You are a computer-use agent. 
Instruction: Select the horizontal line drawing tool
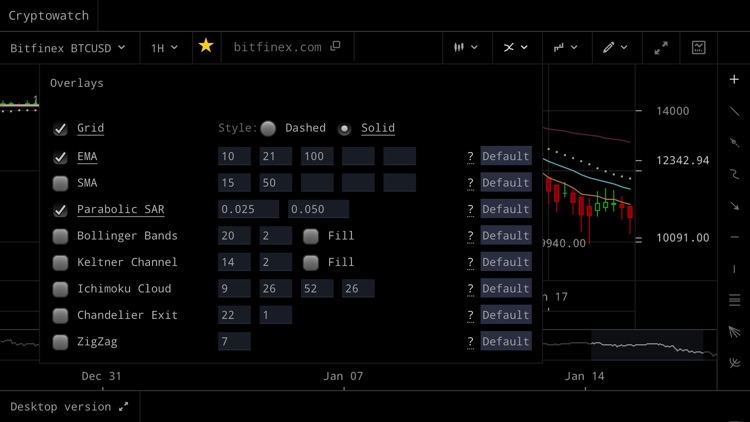(x=734, y=237)
